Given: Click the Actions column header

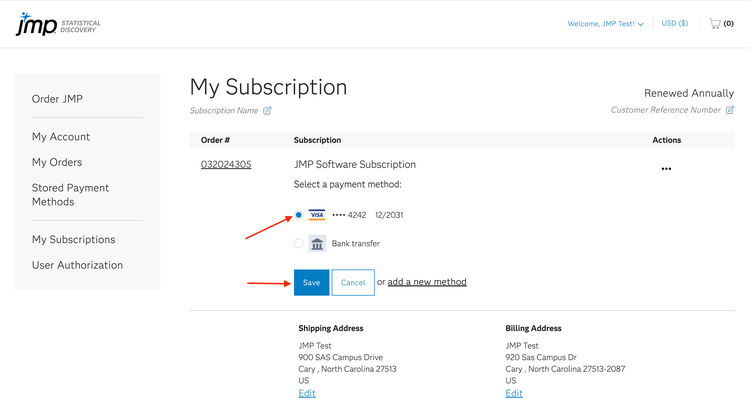Looking at the screenshot, I should [667, 140].
